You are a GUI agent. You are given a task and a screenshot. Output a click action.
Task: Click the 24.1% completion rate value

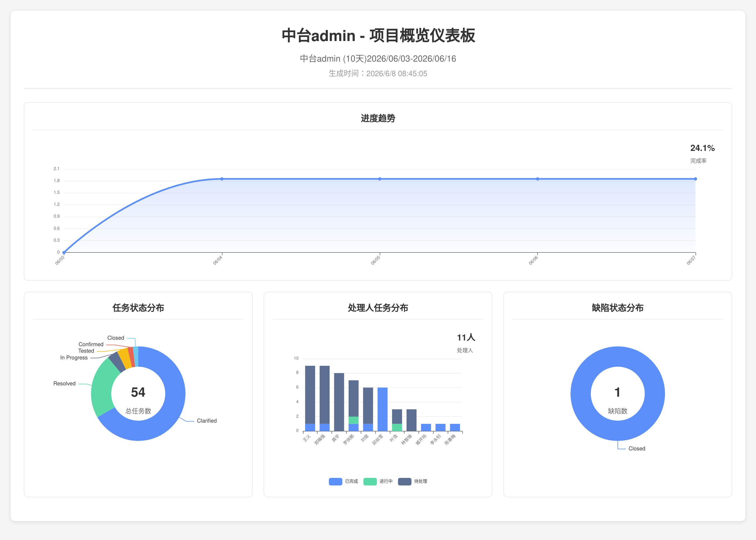click(702, 148)
